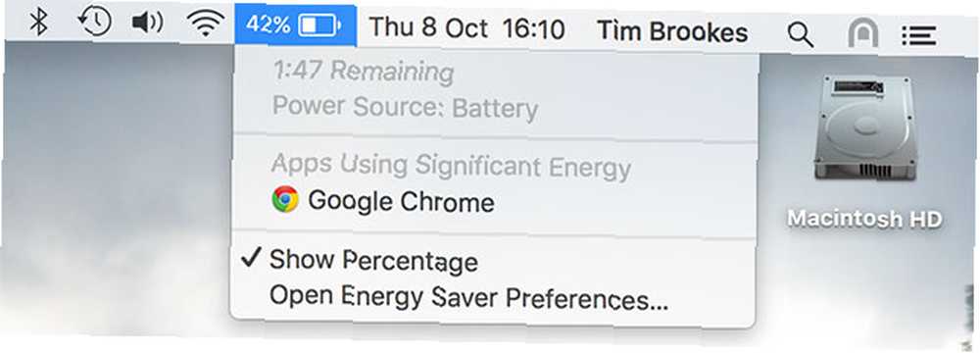Click the volume speaker icon
Image resolution: width=980 pixels, height=353 pixels.
coord(148,24)
